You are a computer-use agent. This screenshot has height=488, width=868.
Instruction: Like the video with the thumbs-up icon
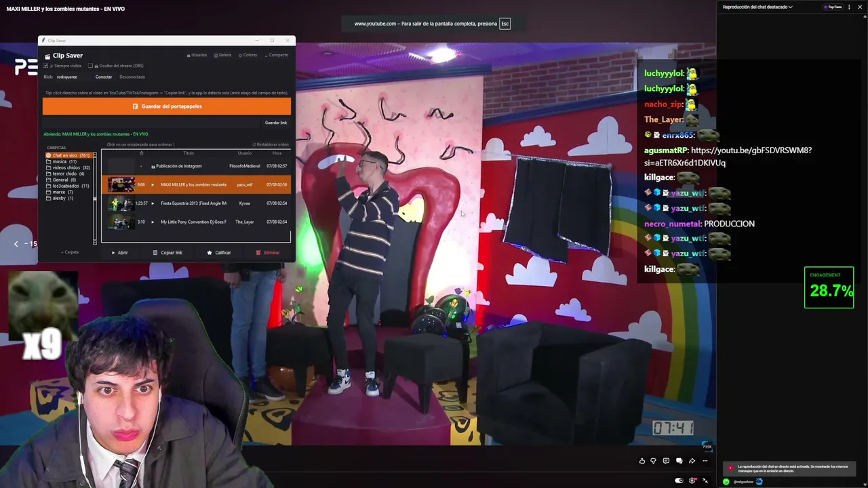(x=642, y=461)
